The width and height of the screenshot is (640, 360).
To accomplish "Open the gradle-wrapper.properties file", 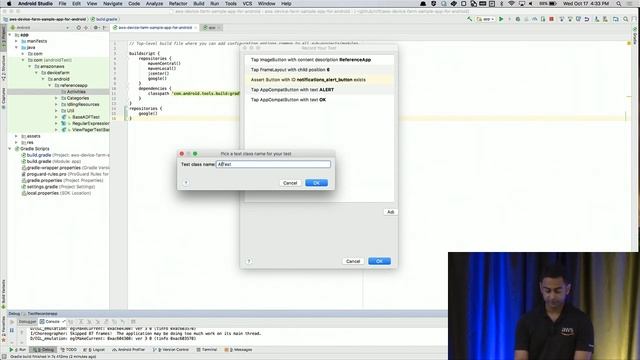I will point(65,168).
